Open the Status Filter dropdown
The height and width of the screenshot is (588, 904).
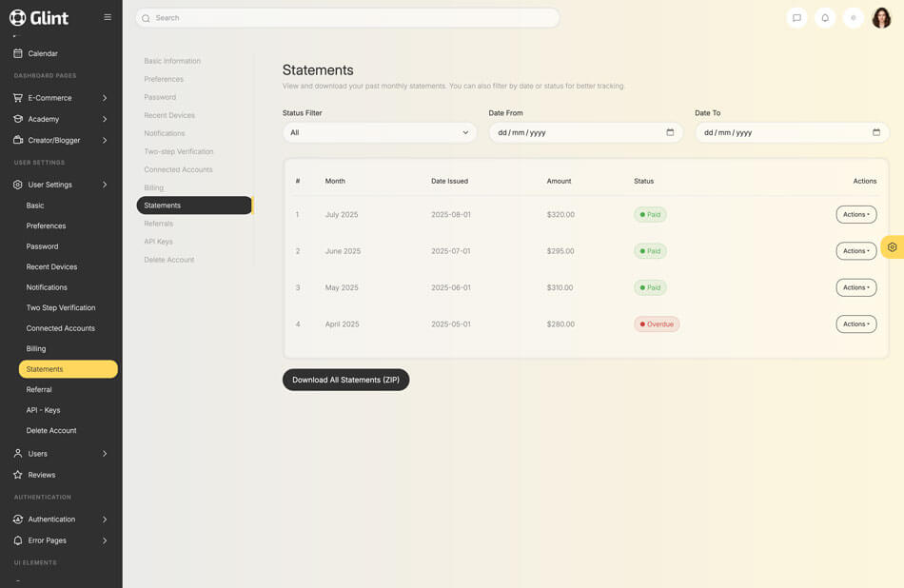(x=379, y=132)
